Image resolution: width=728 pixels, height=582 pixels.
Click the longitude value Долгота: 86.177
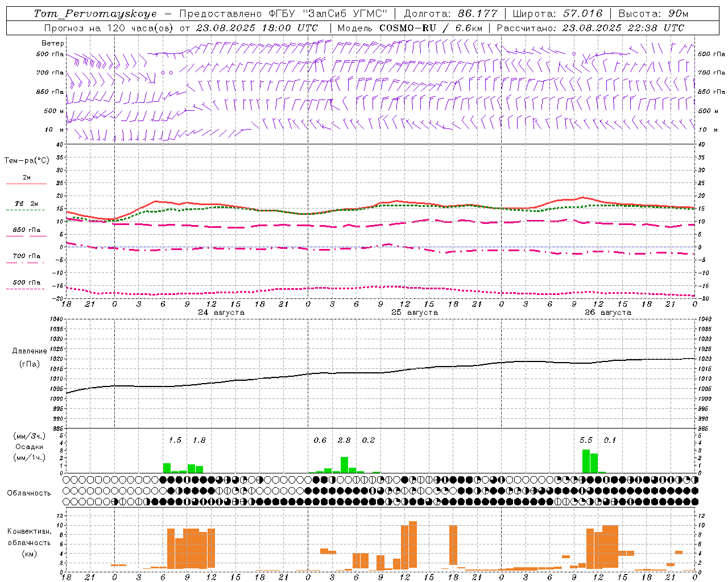(x=450, y=14)
